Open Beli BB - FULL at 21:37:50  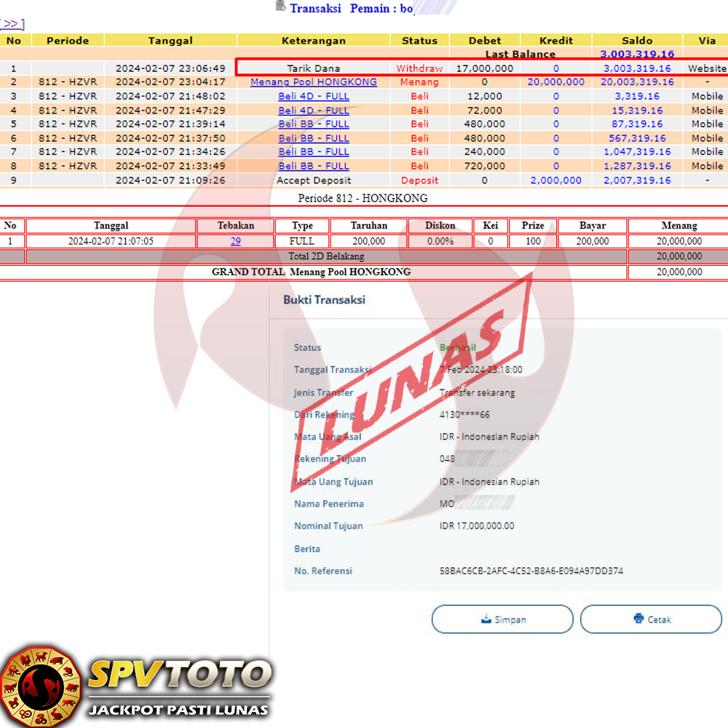[314, 138]
